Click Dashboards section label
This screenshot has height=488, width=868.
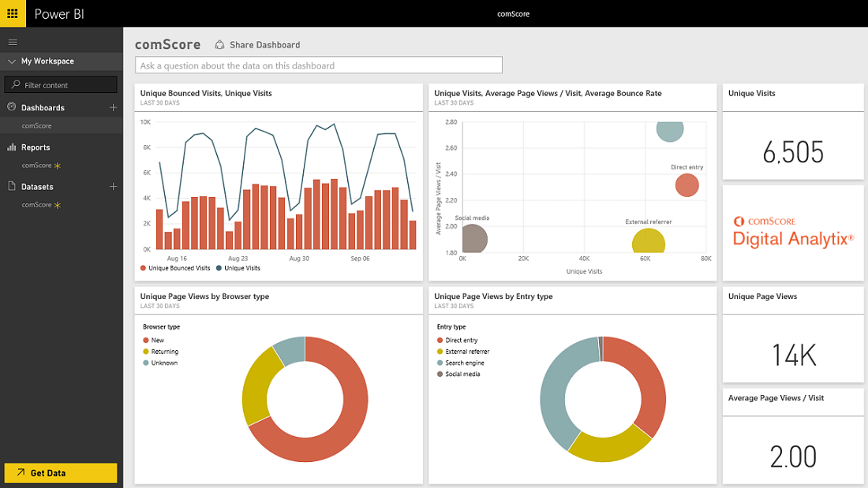(x=43, y=108)
